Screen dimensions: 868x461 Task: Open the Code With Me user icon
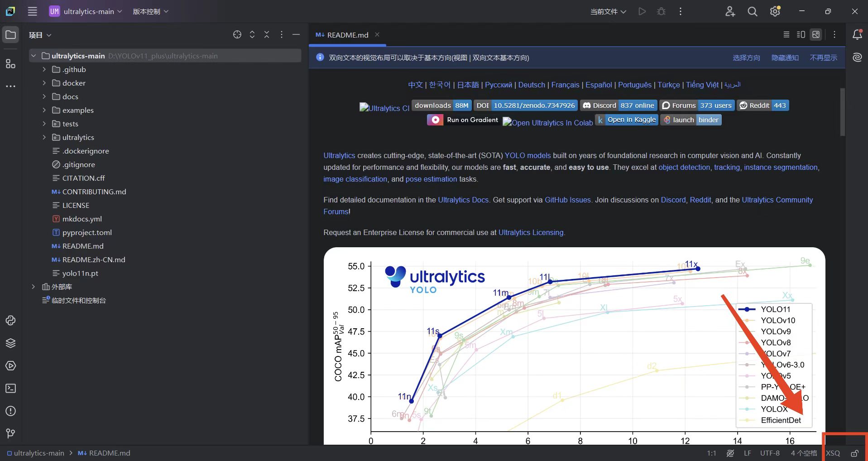click(x=730, y=11)
